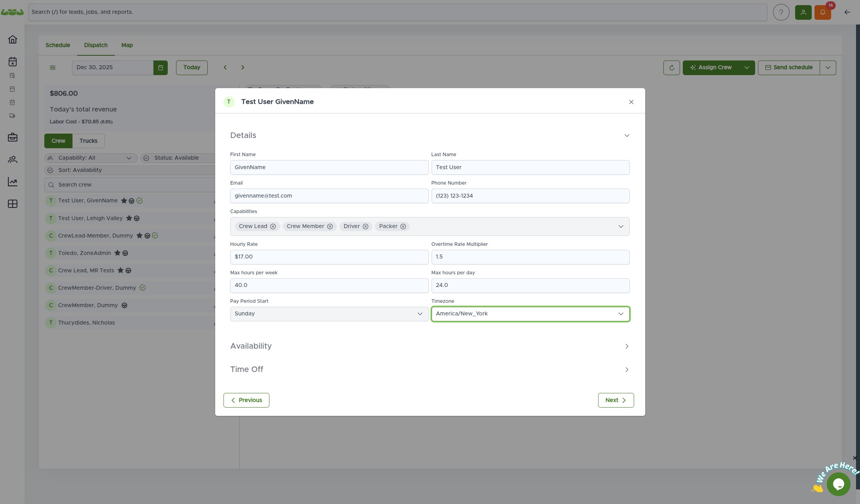This screenshot has width=860, height=504.
Task: Switch to the Map tab
Action: tap(127, 45)
